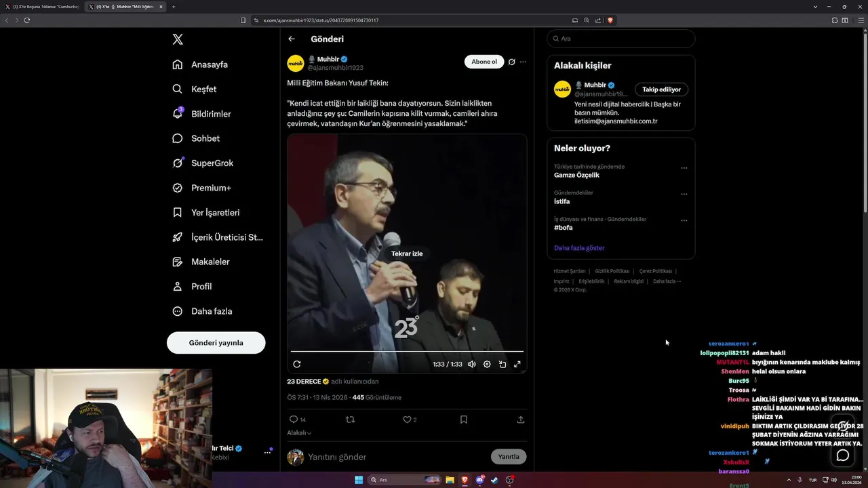Screen dimensions: 868x488
Task: Replay video with circular arrow icon
Action: coord(297,364)
